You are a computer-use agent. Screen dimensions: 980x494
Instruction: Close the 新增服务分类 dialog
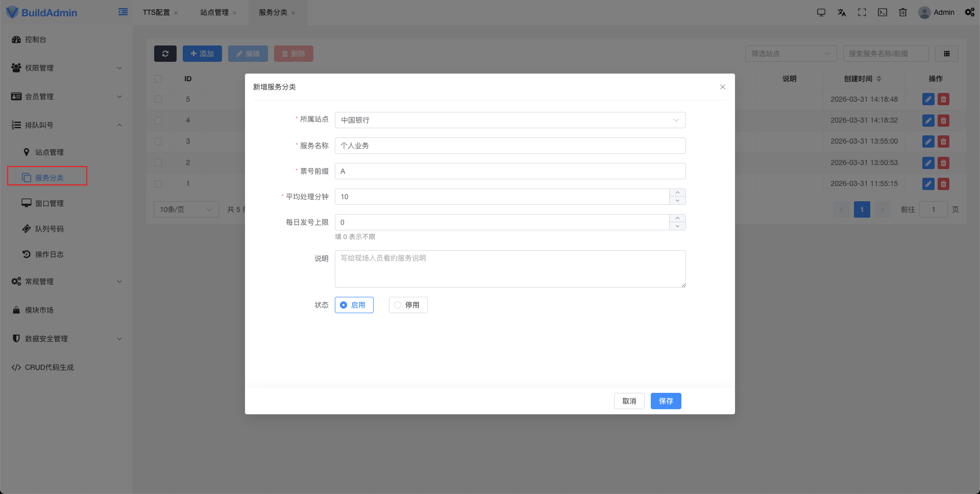(723, 87)
